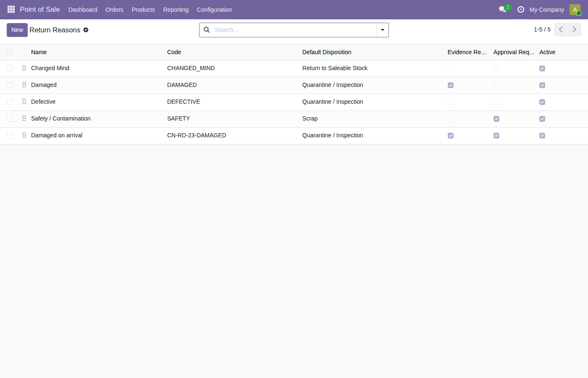Go to the previous page of records
Viewport: 588px width, 378px height.
click(x=561, y=30)
